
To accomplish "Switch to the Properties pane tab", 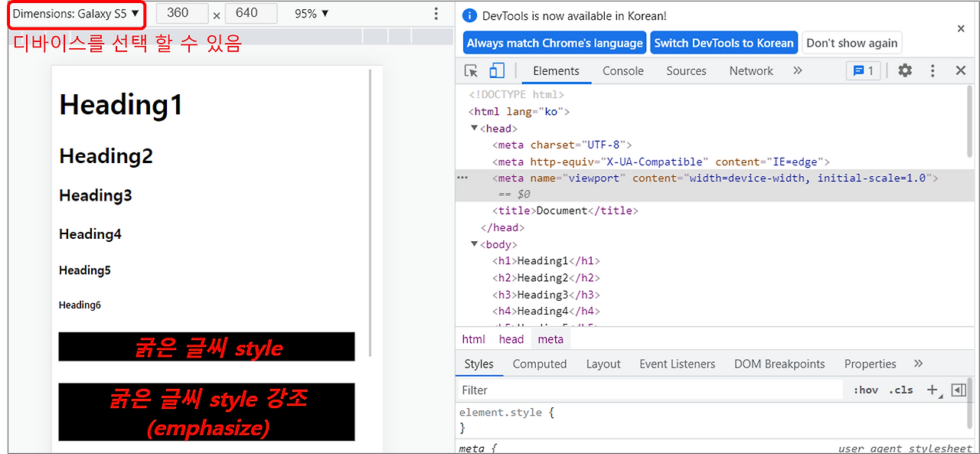I will pos(871,364).
